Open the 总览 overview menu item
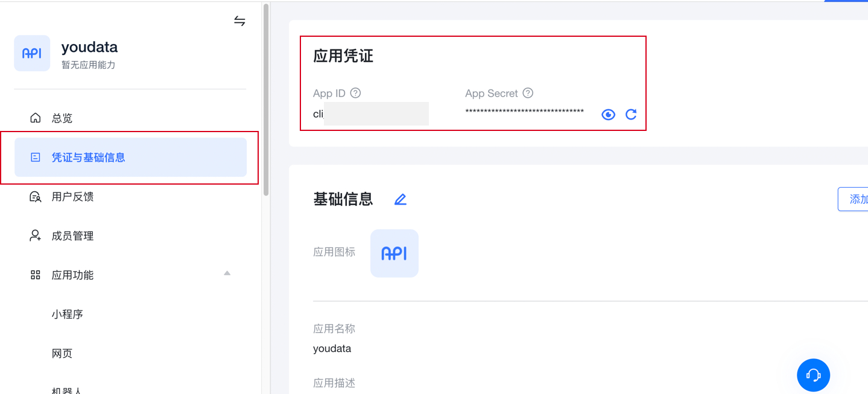The height and width of the screenshot is (394, 868). (x=62, y=118)
